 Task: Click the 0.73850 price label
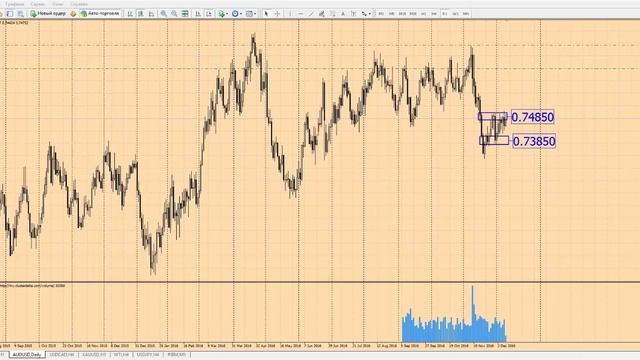534,141
